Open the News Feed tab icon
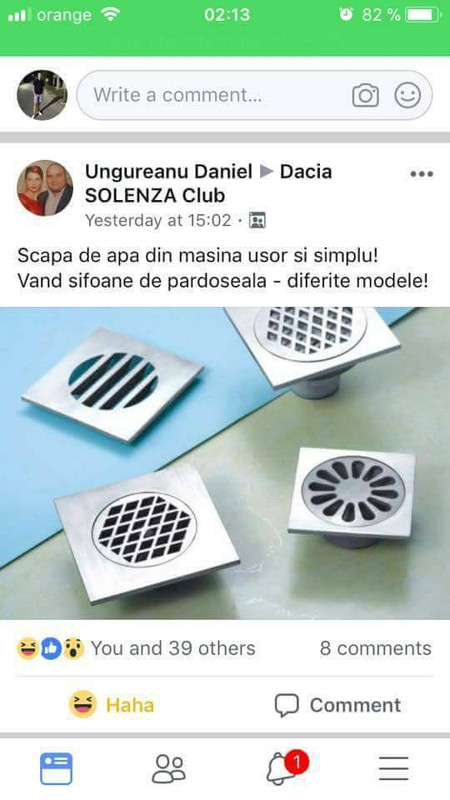 click(56, 768)
